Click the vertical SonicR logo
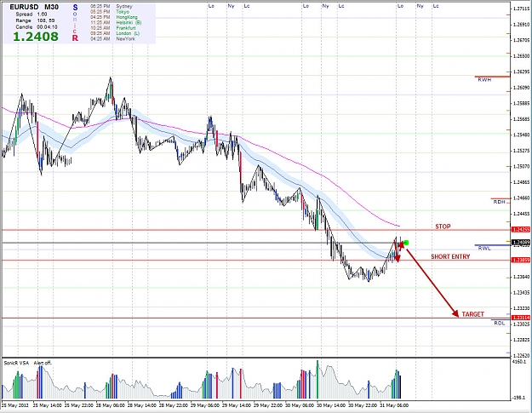This screenshot has width=532, height=413. click(75, 23)
